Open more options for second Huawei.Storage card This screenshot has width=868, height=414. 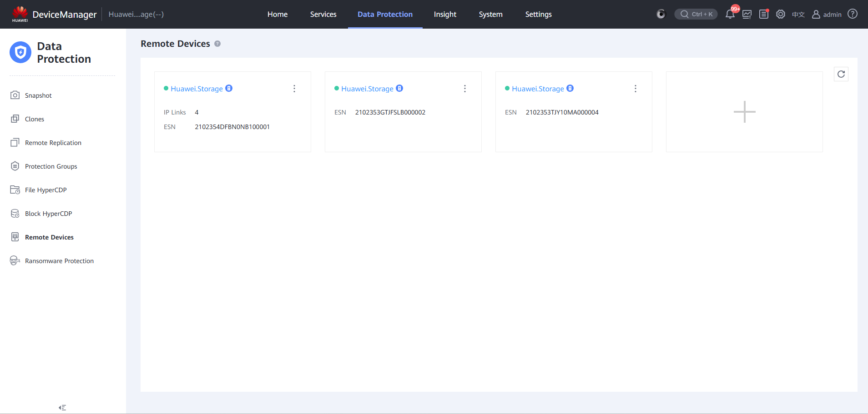(x=465, y=89)
